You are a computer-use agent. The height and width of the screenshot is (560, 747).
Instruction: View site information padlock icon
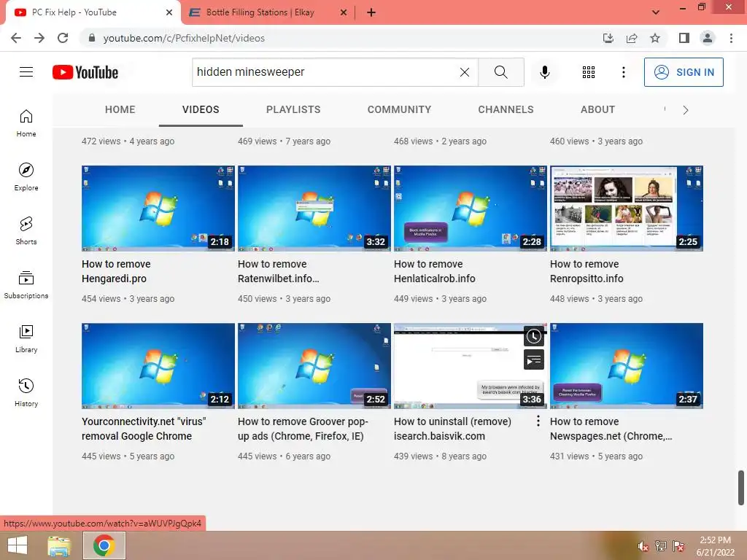click(92, 38)
